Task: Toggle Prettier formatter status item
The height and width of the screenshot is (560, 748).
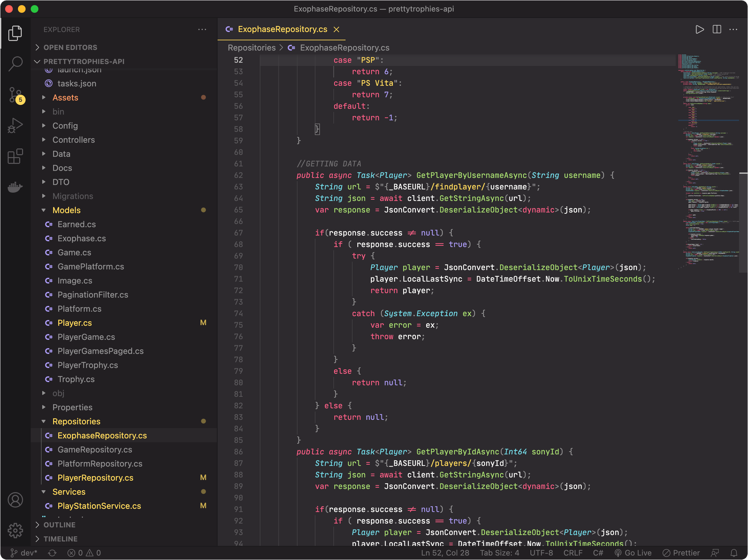Action: click(681, 553)
